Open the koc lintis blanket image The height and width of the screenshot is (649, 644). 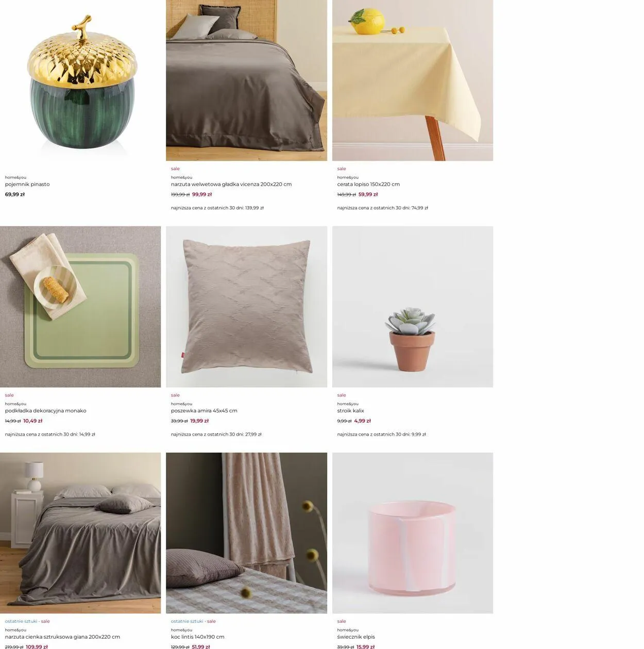[x=246, y=533]
